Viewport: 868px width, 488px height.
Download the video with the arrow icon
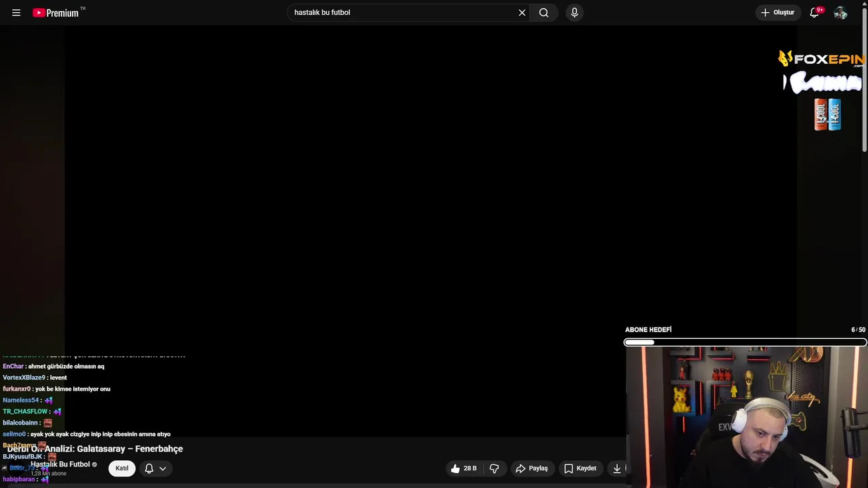pos(617,468)
